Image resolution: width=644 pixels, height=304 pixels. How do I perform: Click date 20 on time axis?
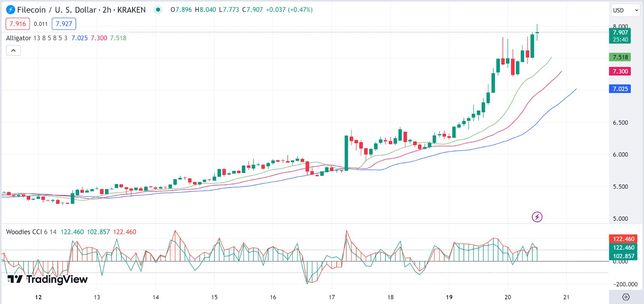[x=508, y=297]
